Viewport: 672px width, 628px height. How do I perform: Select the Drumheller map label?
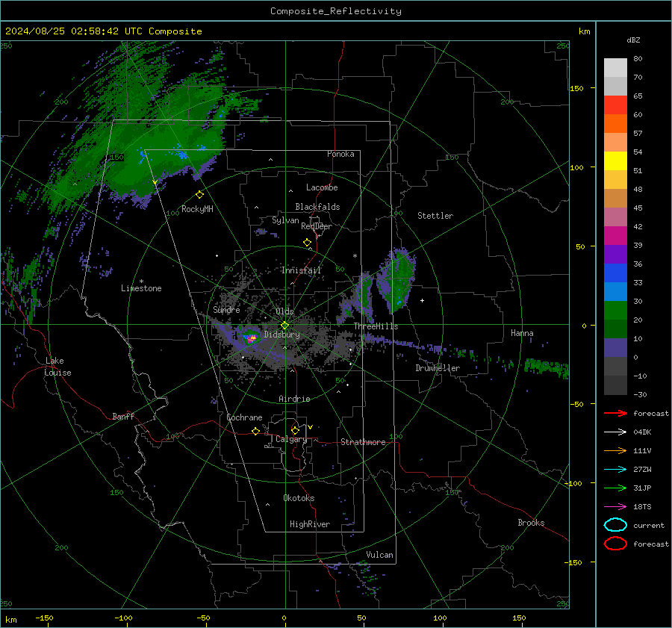click(x=438, y=368)
